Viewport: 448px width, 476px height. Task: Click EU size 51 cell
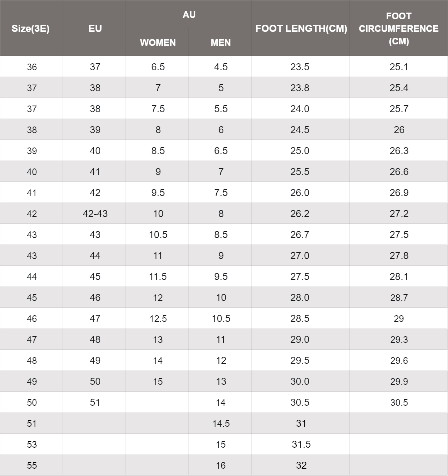click(x=95, y=402)
